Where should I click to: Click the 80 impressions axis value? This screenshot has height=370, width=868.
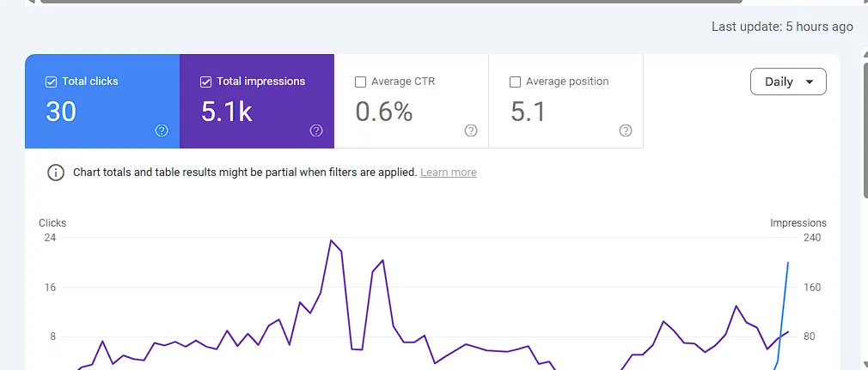point(809,337)
